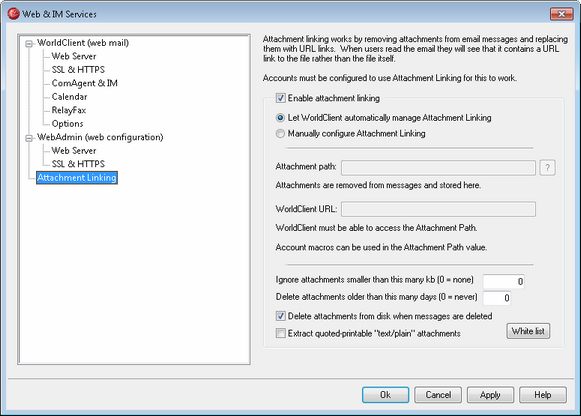The image size is (581, 416).
Task: Select Calendar in the WorldClient tree
Action: (x=69, y=97)
